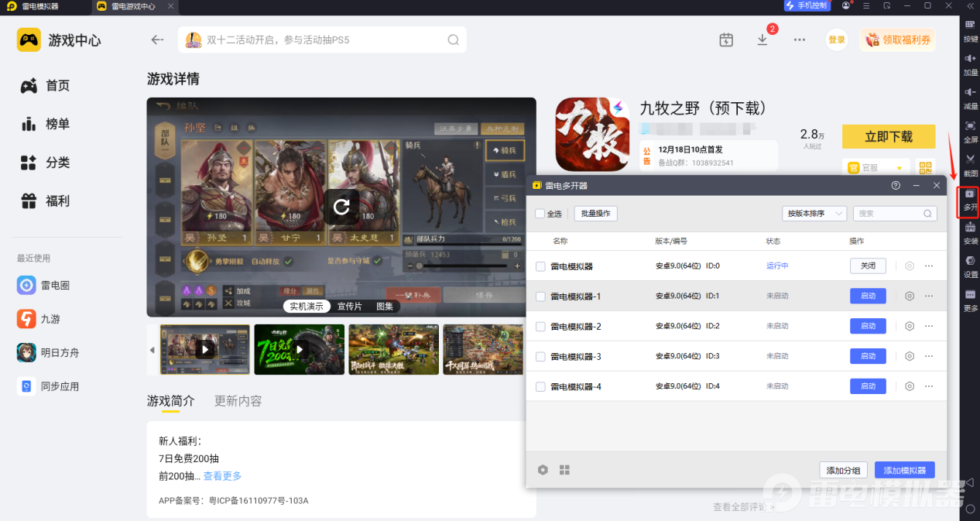Check the box for 雷电模拟器-2

(x=540, y=326)
